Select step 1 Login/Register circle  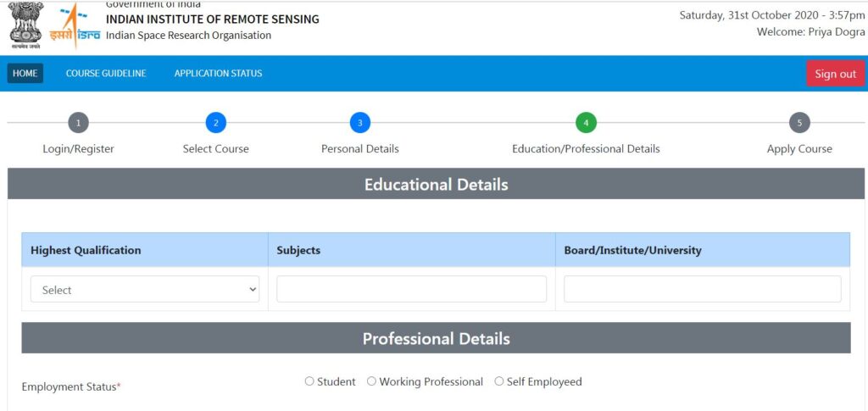[79, 123]
